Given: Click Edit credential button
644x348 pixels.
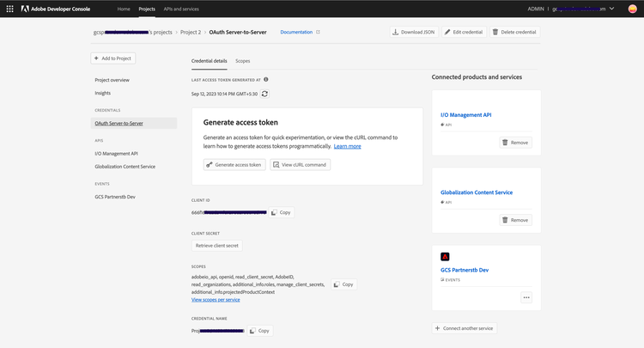Looking at the screenshot, I should pyautogui.click(x=464, y=32).
